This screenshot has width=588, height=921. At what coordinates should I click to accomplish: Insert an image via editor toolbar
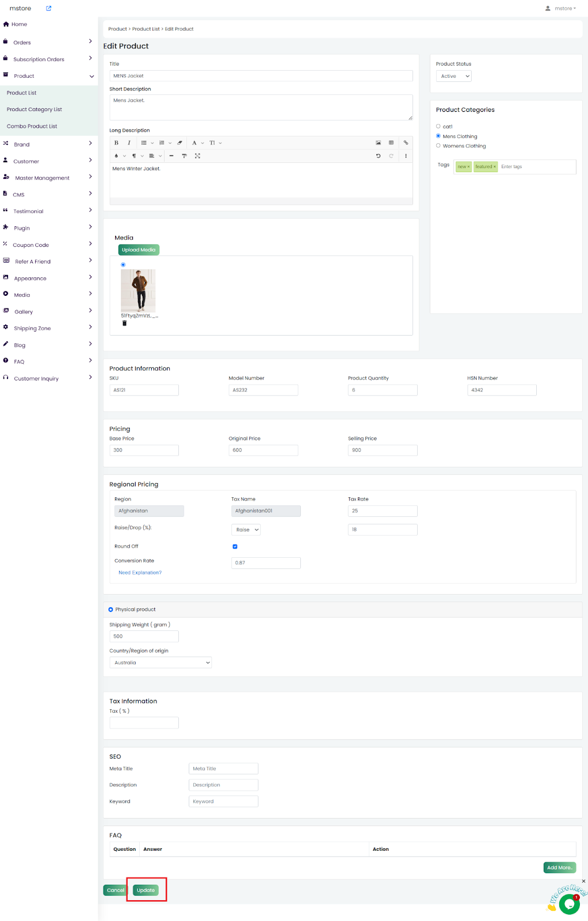pos(378,143)
